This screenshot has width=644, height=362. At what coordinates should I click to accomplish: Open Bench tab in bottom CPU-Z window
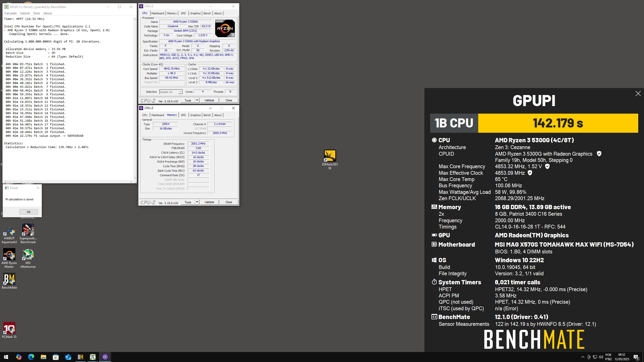pyautogui.click(x=207, y=115)
